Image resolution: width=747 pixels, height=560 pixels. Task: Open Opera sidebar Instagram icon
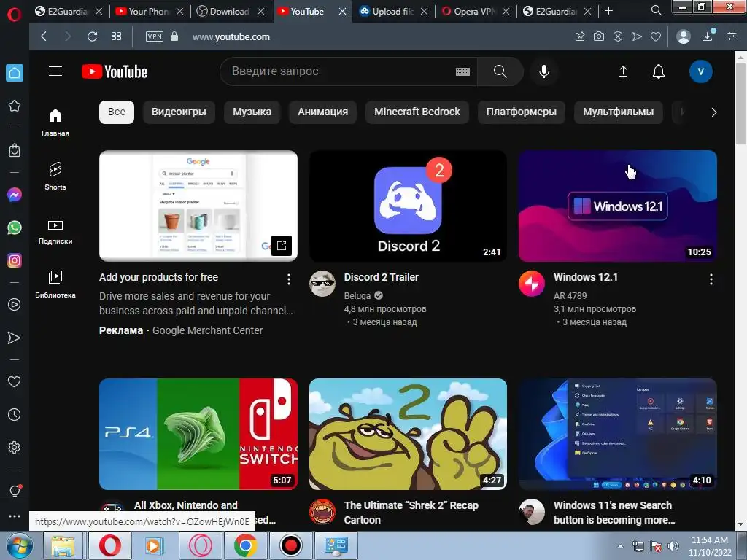15,260
